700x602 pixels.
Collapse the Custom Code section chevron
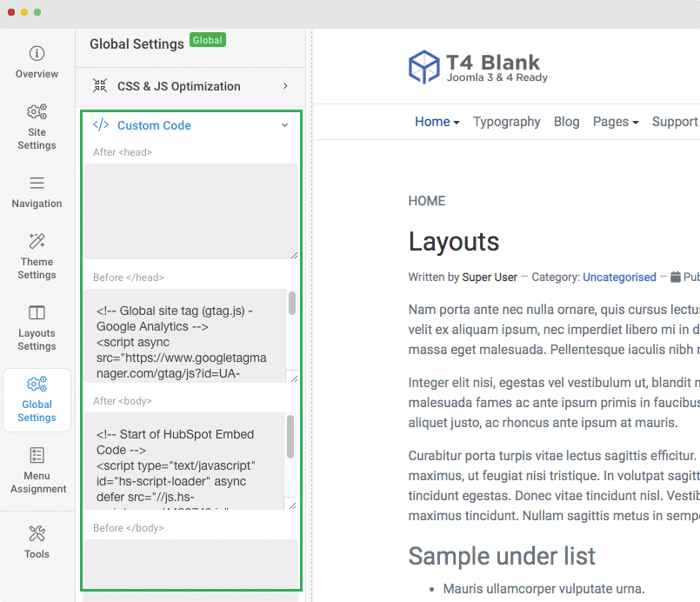coord(284,125)
